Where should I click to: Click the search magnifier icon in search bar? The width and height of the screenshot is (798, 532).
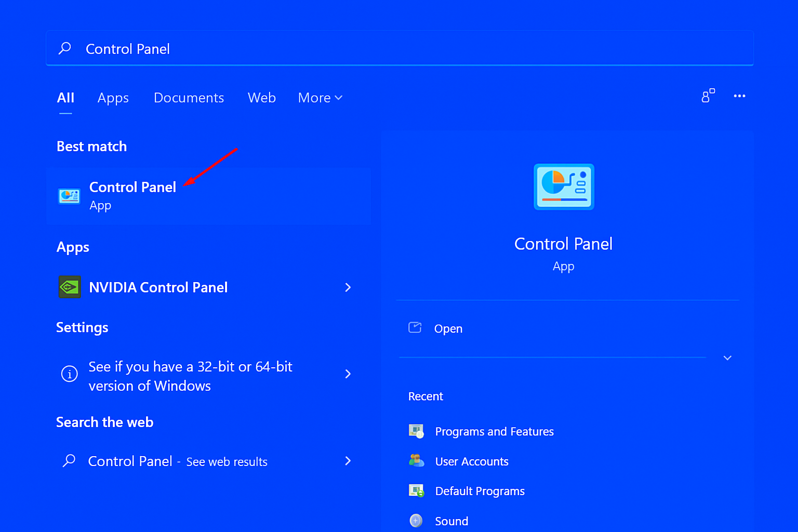(x=65, y=48)
